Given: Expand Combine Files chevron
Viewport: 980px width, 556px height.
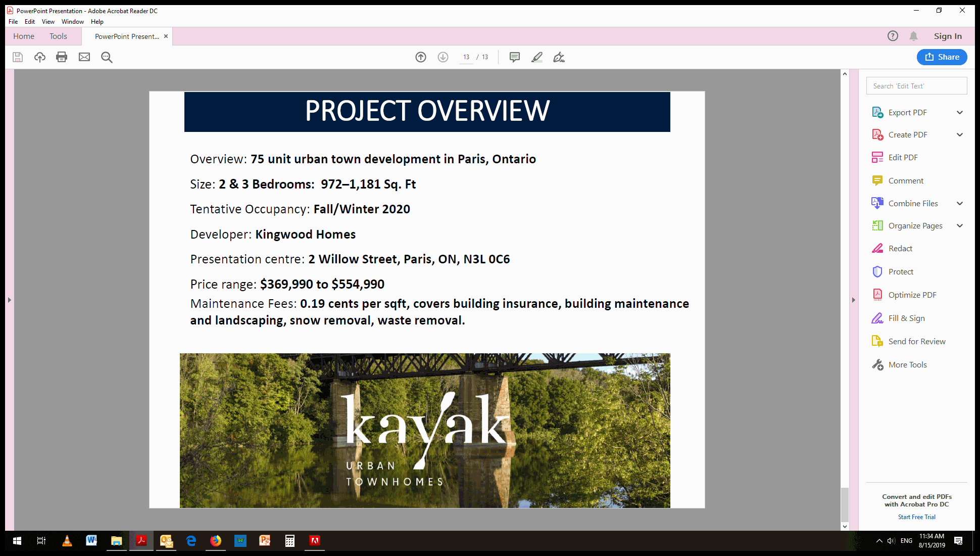Looking at the screenshot, I should point(960,203).
